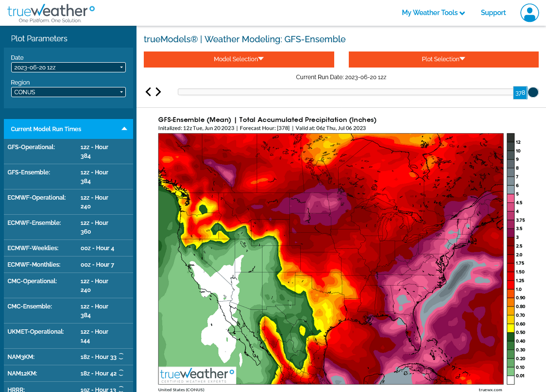546x392 pixels.
Task: Click the United States (CONUS) map caption
Action: (181, 390)
